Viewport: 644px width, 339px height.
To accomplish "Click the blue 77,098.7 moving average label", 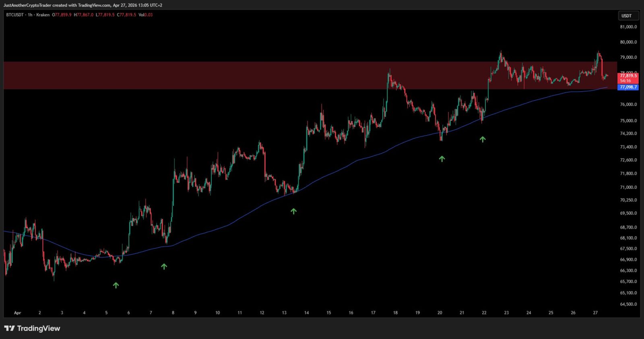I will (628, 87).
